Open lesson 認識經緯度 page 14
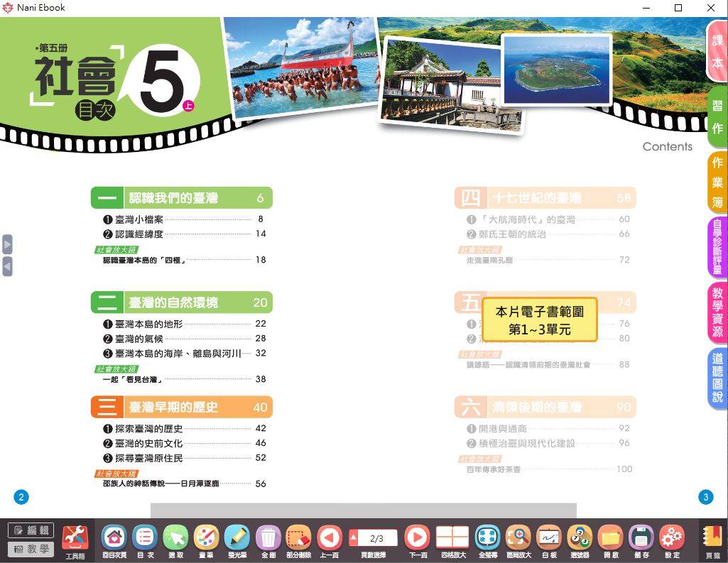The image size is (728, 563). 184,234
